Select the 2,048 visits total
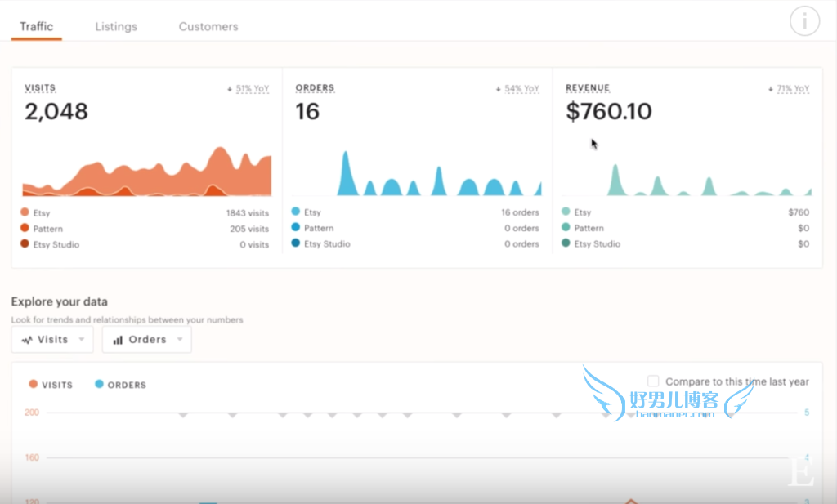The image size is (837, 504). click(x=56, y=111)
